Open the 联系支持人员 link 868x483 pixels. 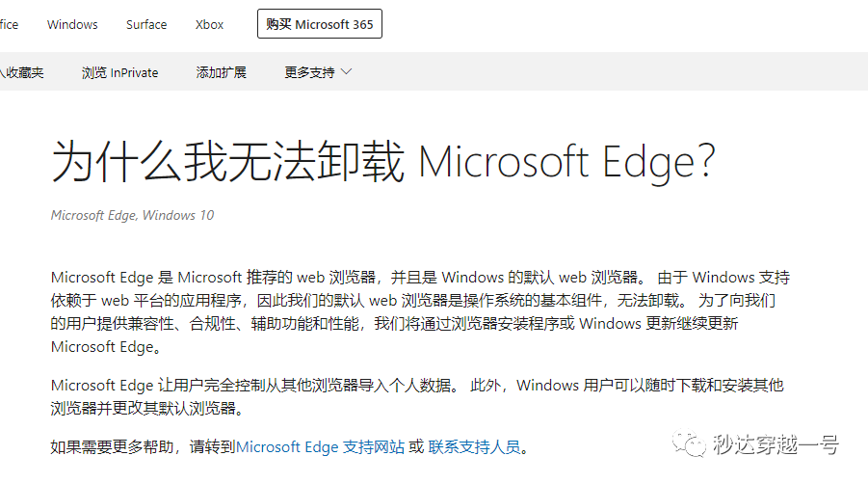click(x=474, y=446)
